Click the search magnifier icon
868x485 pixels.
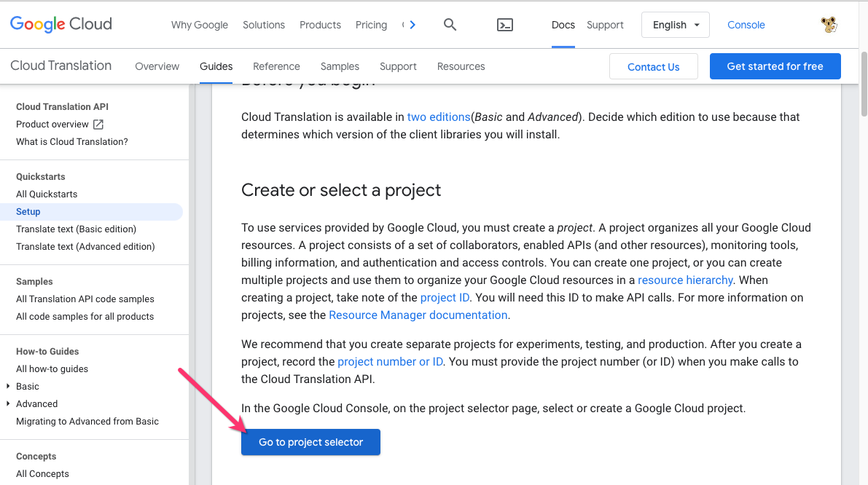[x=450, y=25]
